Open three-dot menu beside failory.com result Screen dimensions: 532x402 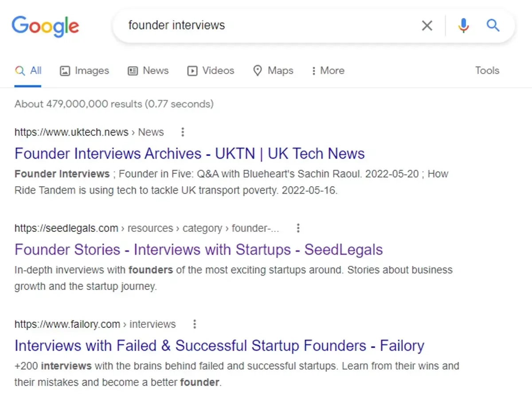click(x=194, y=324)
